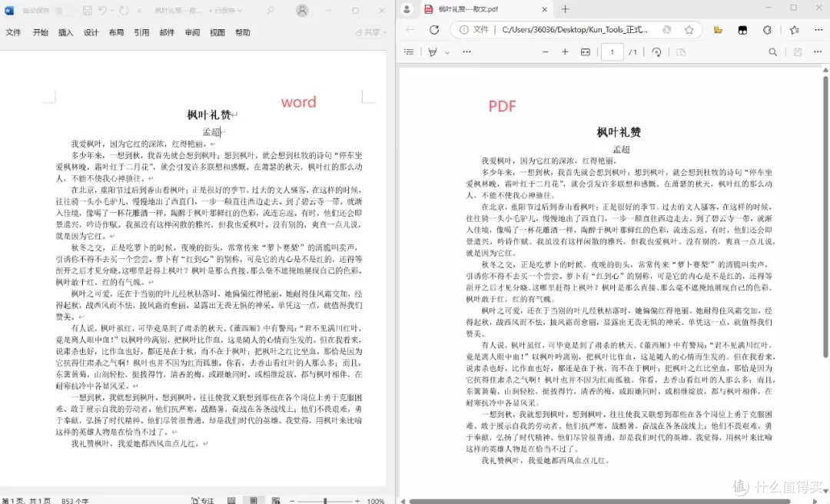Switch to Read Mode view icon
Image resolution: width=830 pixels, height=504 pixels.
coord(231,500)
